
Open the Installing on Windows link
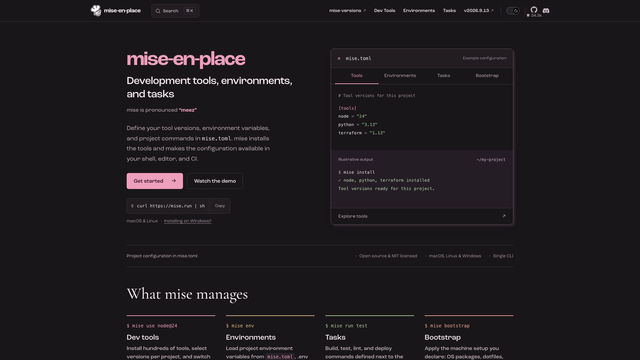coord(187,221)
